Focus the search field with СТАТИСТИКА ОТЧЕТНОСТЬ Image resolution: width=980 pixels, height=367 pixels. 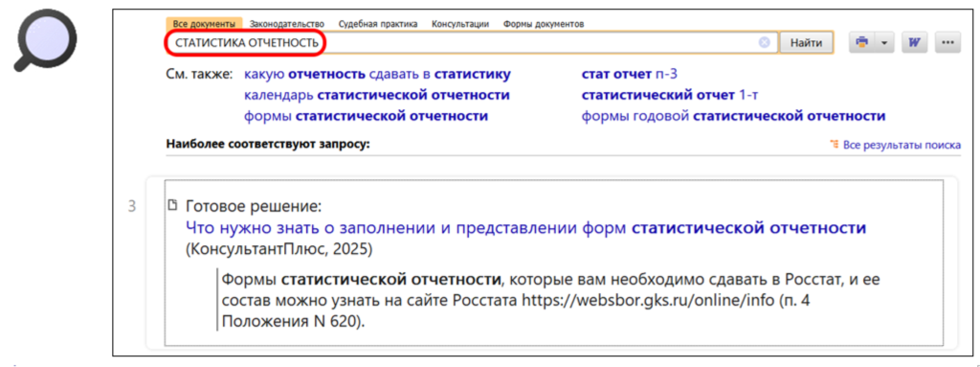pos(472,42)
